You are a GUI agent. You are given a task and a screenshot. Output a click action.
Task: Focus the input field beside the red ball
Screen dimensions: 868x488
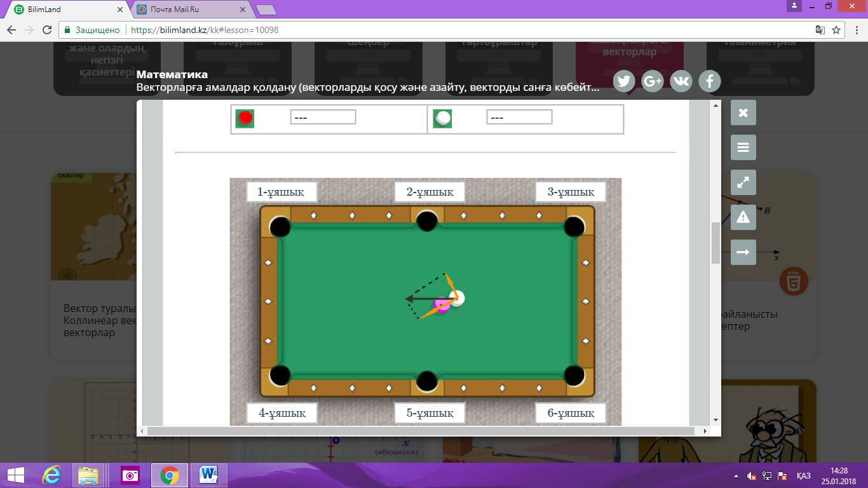pyautogui.click(x=323, y=118)
